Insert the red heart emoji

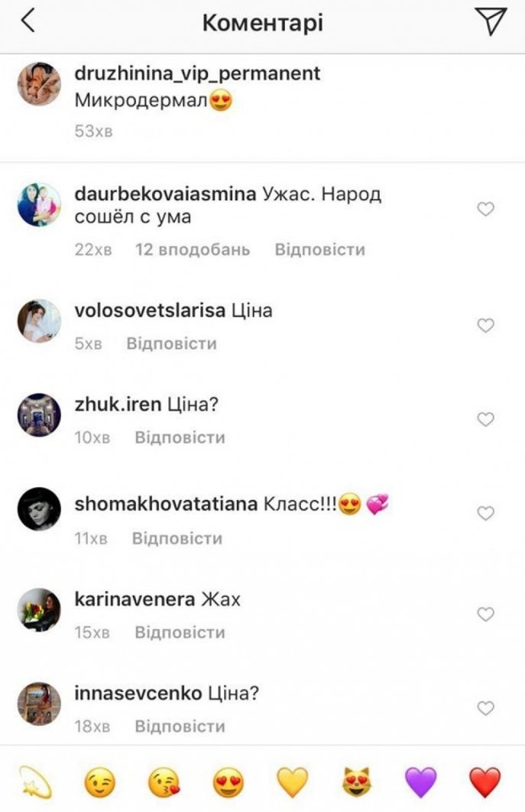coord(484,782)
